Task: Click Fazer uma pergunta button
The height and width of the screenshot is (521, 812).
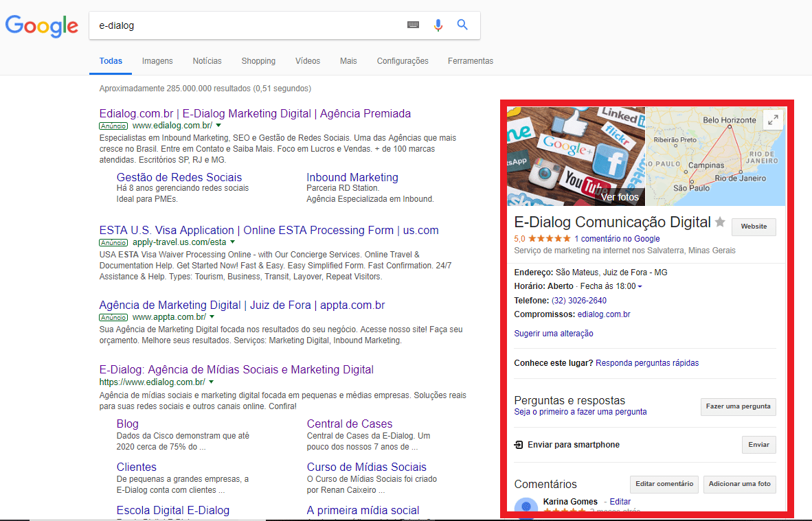Action: coord(738,406)
